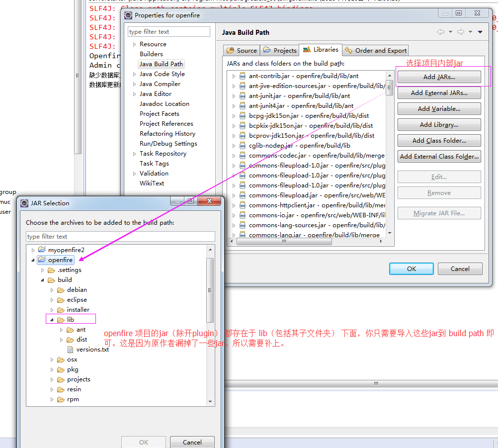Expand the Task Repository node
The width and height of the screenshot is (498, 448).
134,154
